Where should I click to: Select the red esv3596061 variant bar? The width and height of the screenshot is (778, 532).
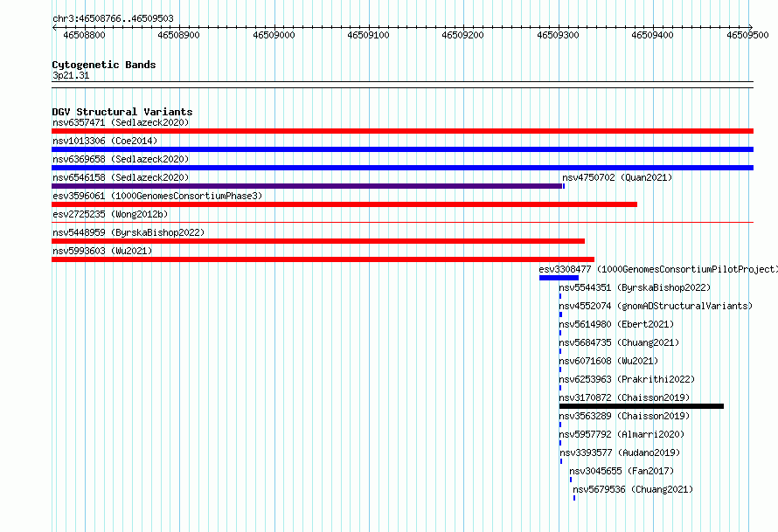pyautogui.click(x=344, y=204)
